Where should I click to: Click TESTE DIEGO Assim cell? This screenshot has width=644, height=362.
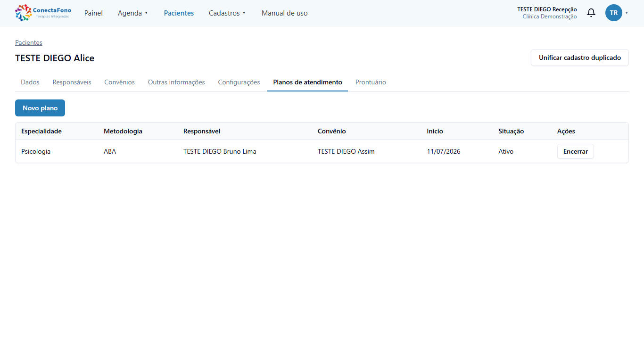[346, 151]
